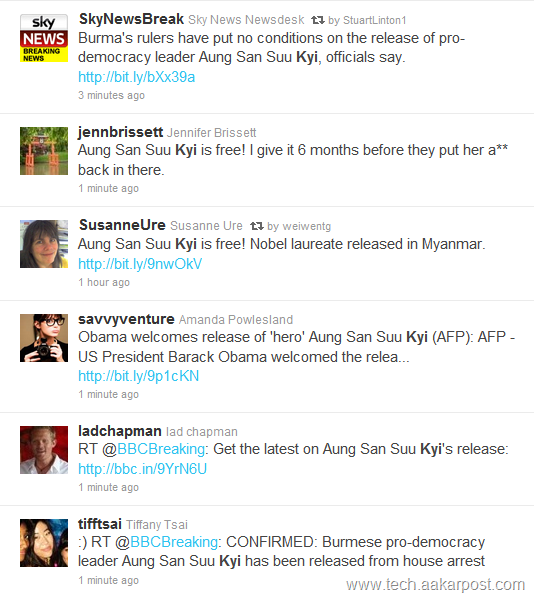Open the SkyNewsBreak avatar image
Screen dimensions: 534x595
[44, 38]
